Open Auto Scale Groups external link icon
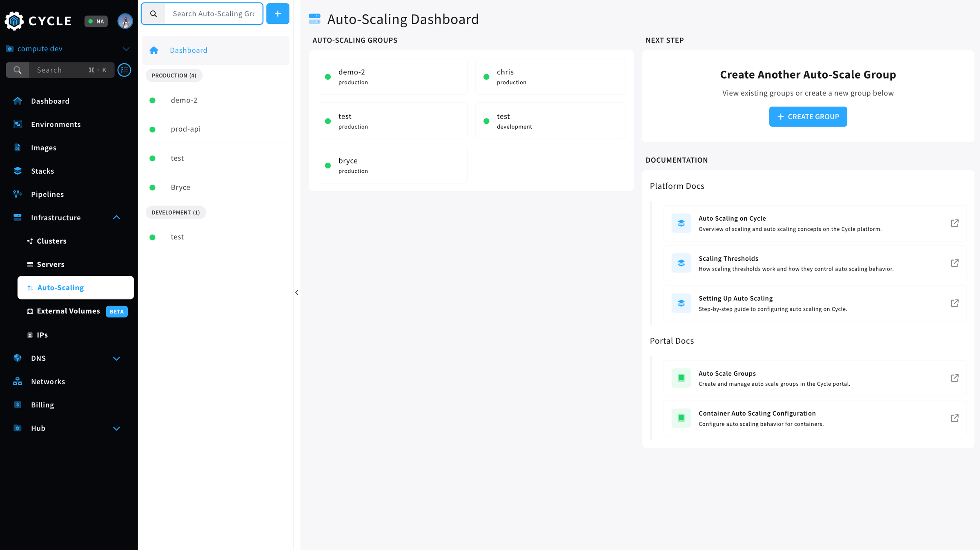 955,378
